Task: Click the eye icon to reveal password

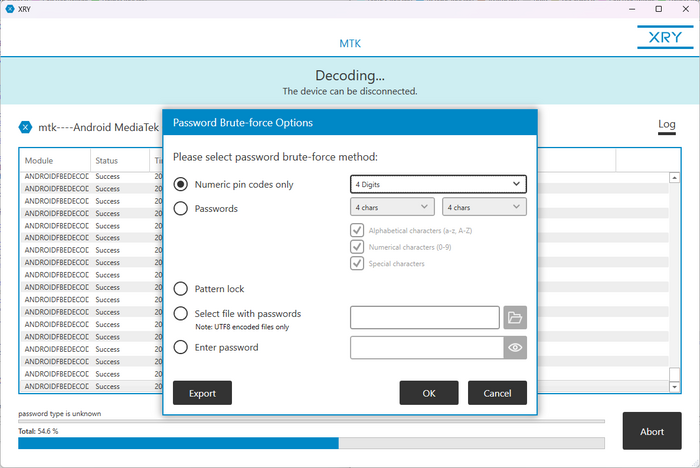Action: click(x=515, y=348)
